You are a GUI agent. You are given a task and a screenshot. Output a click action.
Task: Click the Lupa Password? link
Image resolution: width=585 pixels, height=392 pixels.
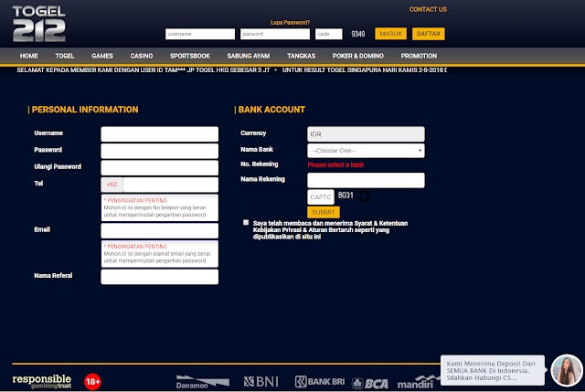click(291, 22)
